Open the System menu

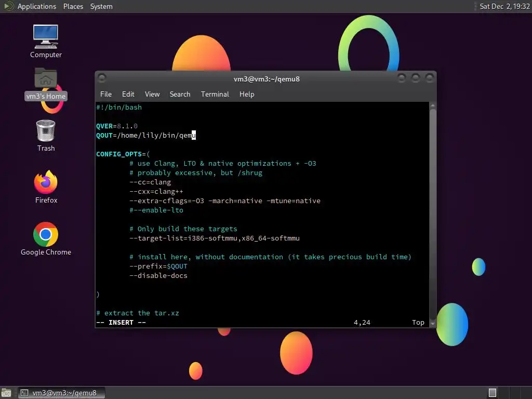(x=101, y=6)
